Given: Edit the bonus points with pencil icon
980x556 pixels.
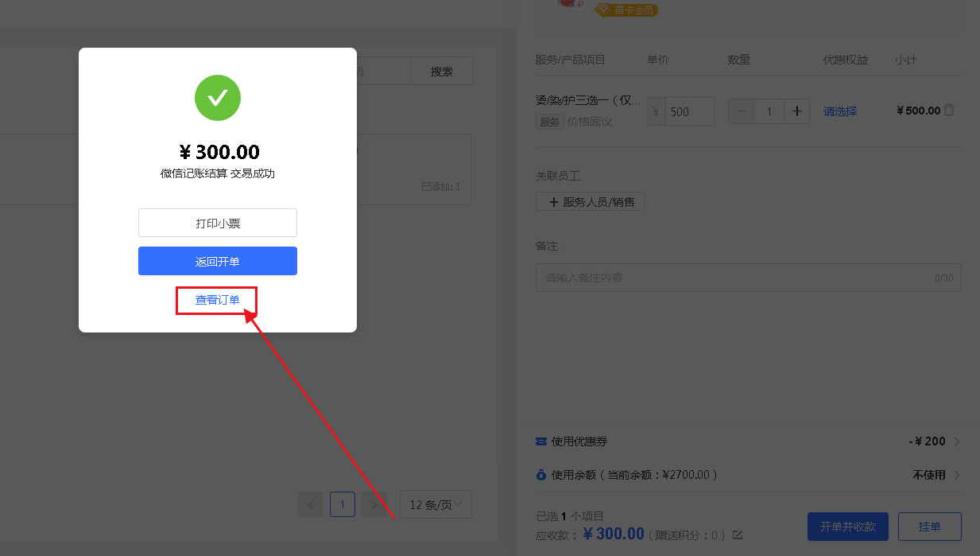Looking at the screenshot, I should [x=738, y=535].
